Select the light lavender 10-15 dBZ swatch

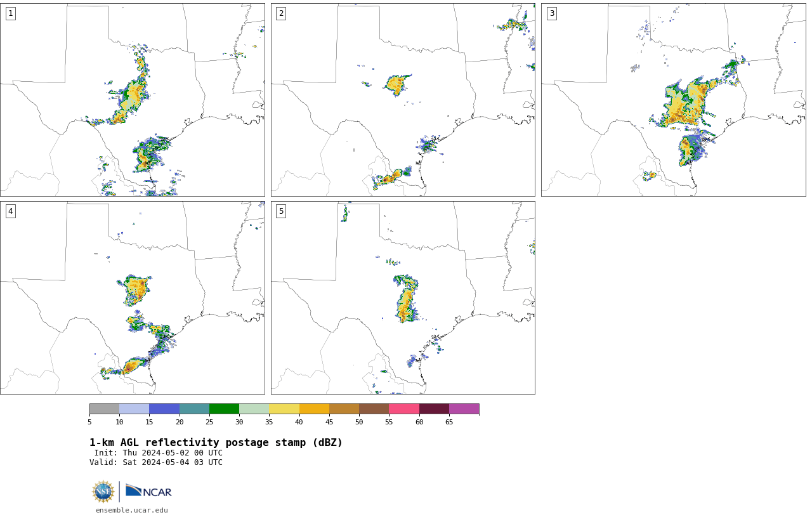tap(134, 409)
